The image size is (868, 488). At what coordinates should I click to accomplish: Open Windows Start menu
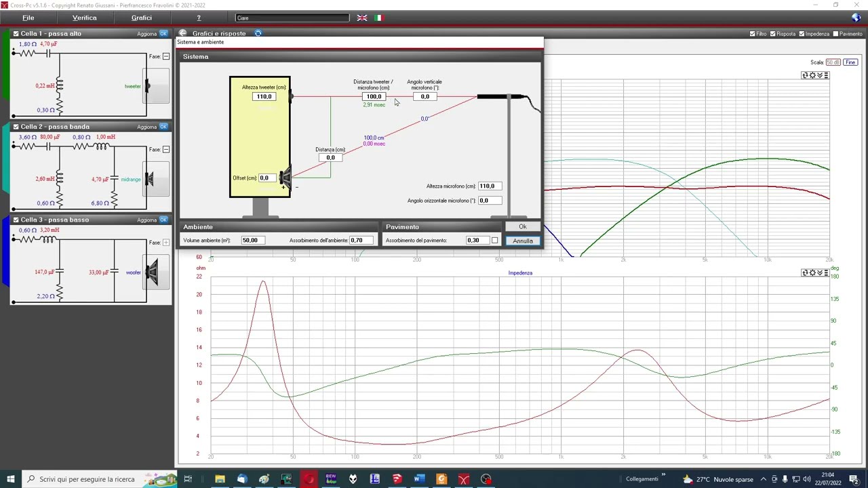(11, 479)
